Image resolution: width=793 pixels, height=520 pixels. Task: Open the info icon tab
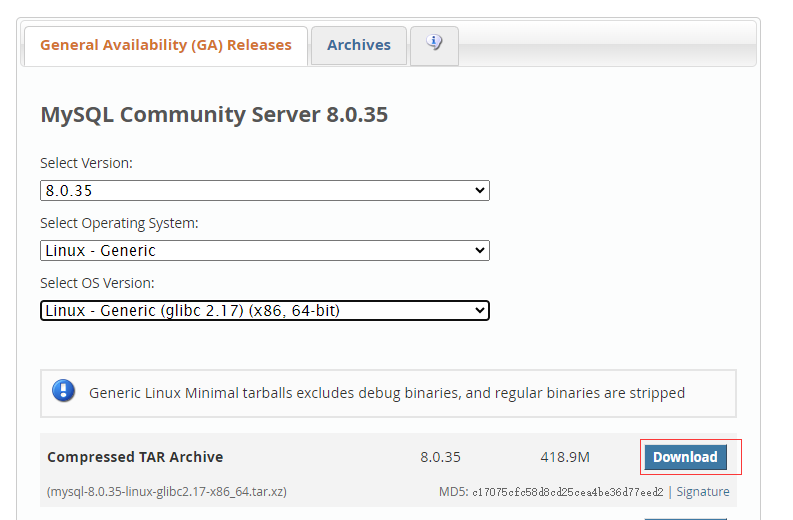click(434, 44)
